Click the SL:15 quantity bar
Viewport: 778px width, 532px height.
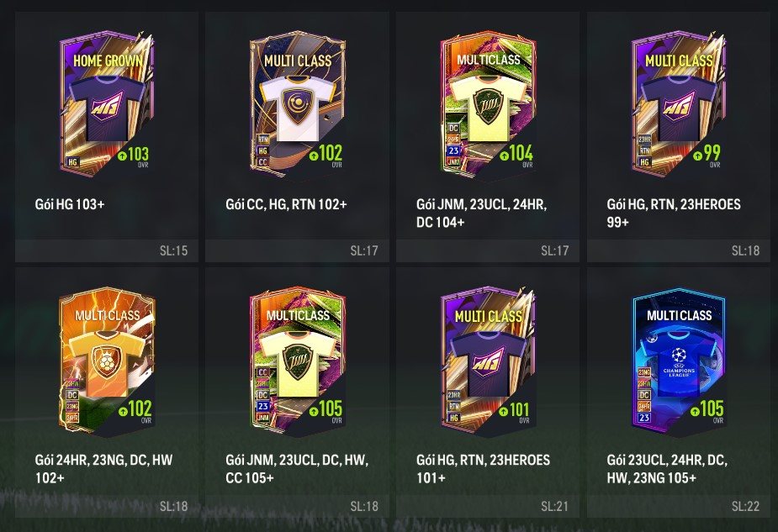(x=107, y=251)
